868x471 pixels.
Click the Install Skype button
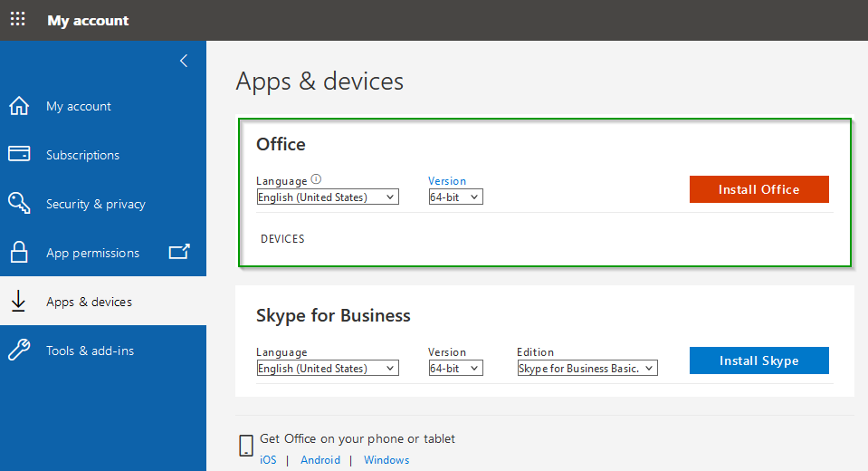[759, 360]
